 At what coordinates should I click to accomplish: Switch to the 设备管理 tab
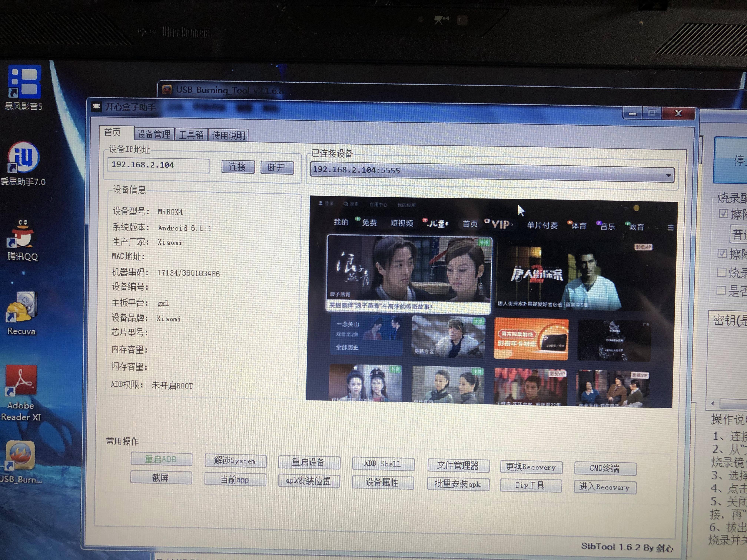point(154,134)
